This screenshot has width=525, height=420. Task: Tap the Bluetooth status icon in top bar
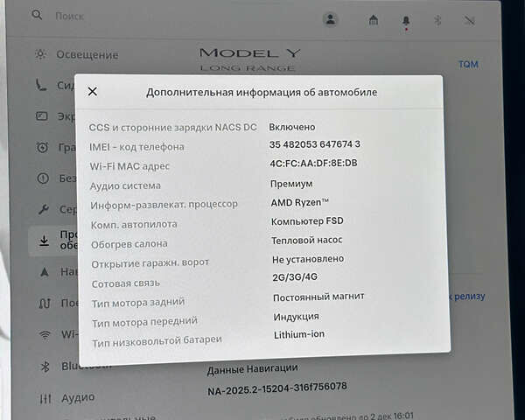point(439,20)
